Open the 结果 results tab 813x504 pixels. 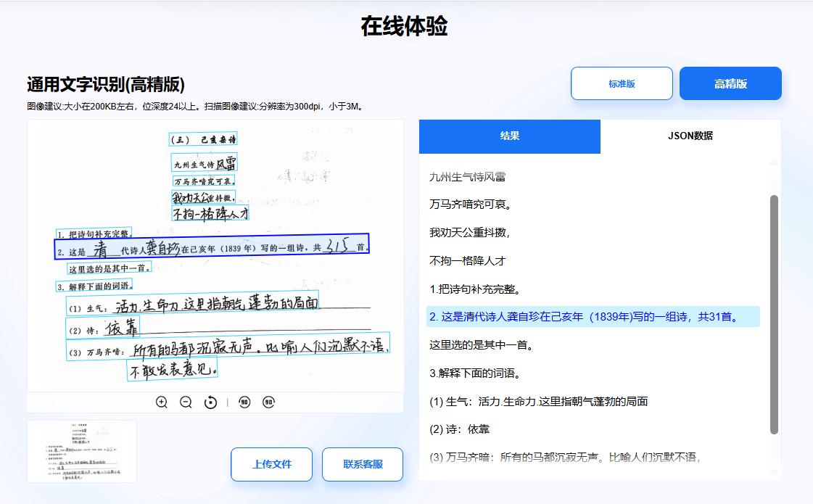point(510,136)
